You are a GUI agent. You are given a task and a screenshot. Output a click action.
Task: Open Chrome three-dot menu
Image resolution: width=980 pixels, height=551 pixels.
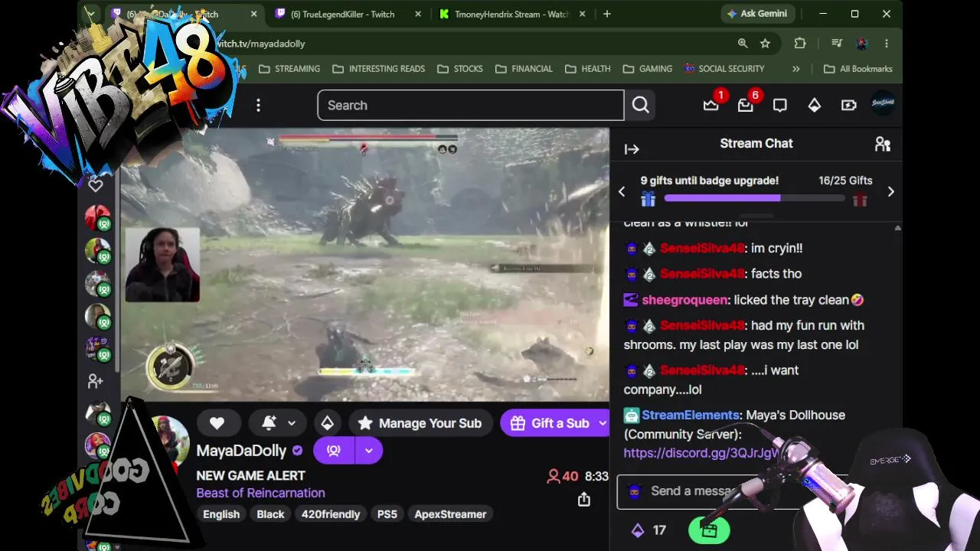pos(887,44)
